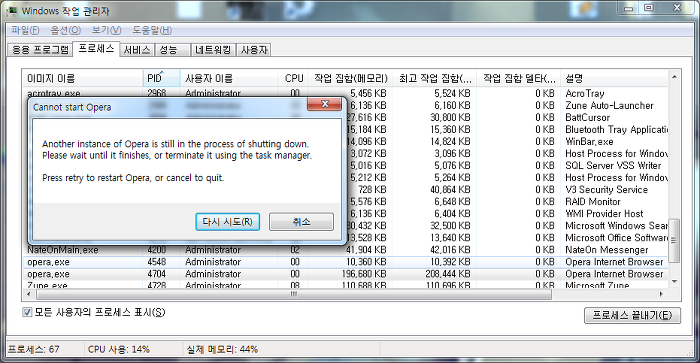Click the WinBar.exe description
The width and height of the screenshot is (700, 363).
(589, 142)
